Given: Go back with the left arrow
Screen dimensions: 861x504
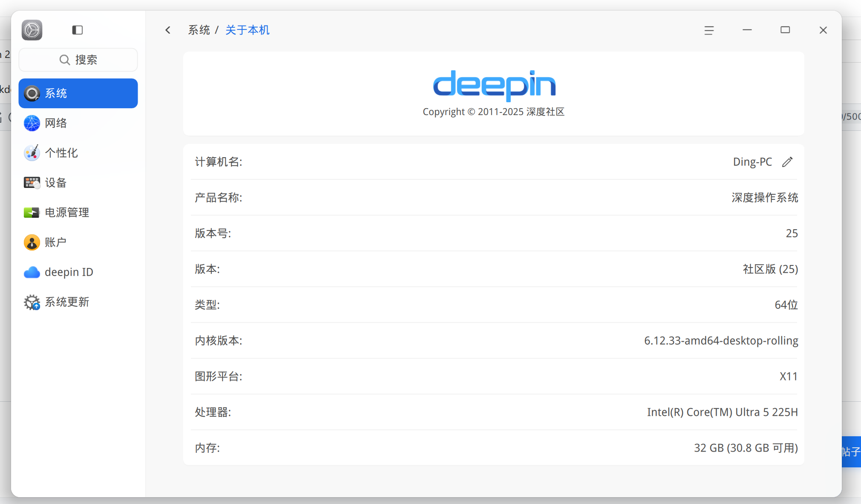Looking at the screenshot, I should 168,30.
